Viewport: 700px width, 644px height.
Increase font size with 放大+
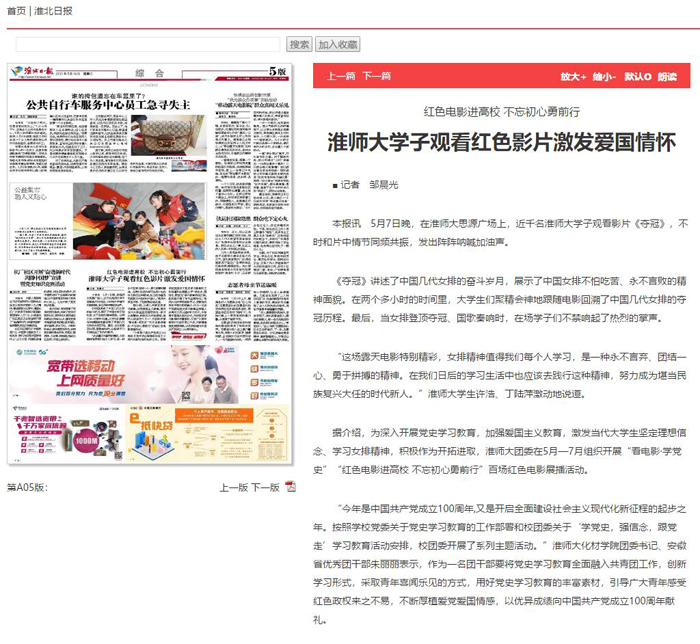(572, 76)
